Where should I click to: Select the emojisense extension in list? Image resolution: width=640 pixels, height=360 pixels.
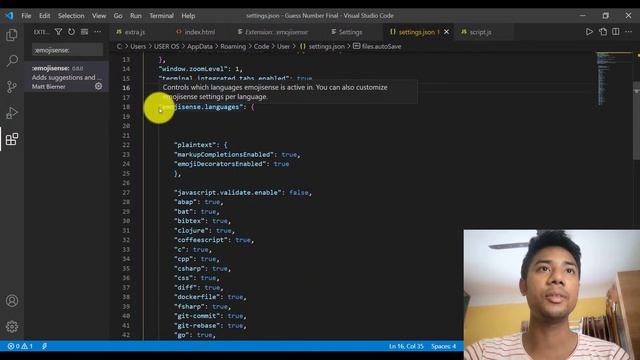(x=67, y=77)
